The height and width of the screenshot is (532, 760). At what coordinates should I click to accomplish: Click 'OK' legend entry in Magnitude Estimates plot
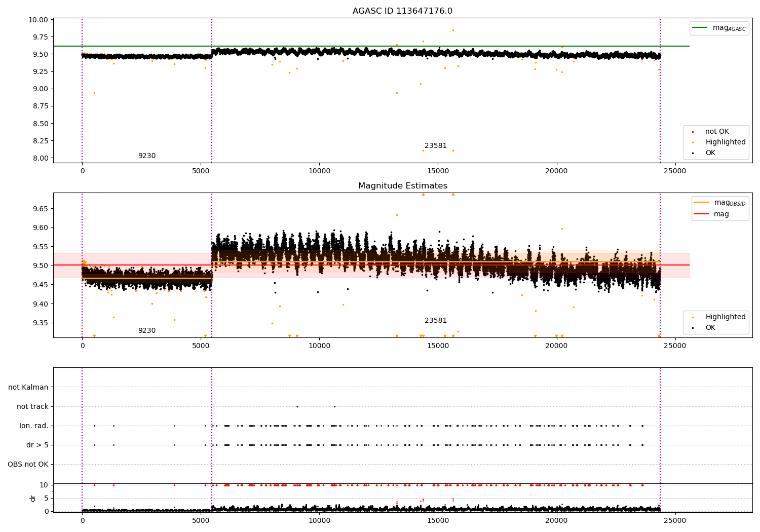[710, 328]
